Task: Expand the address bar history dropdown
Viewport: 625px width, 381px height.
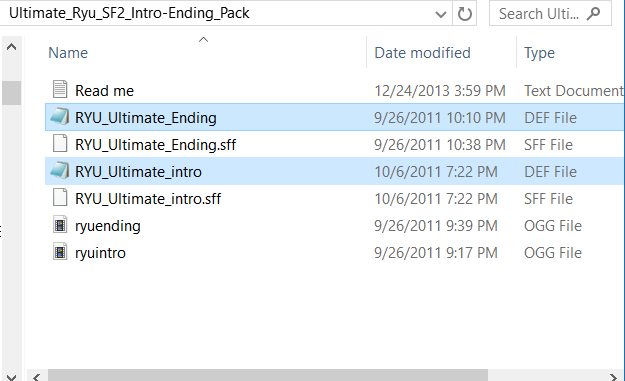Action: coord(440,15)
